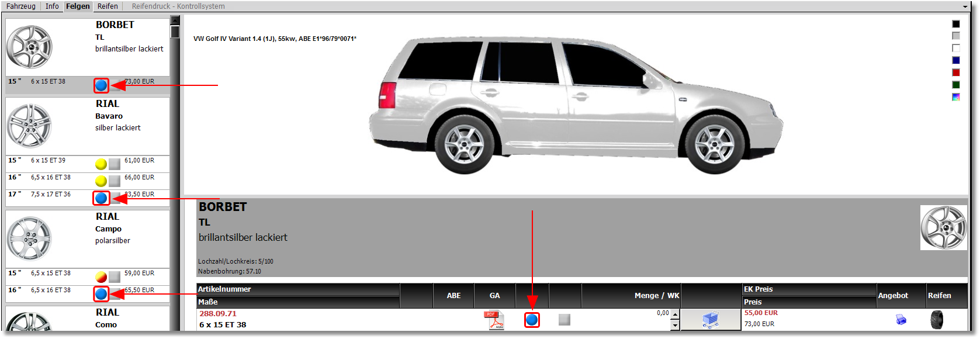Select the RIAL Campo wheel thumbnail
This screenshot has width=980, height=339.
coord(29,238)
